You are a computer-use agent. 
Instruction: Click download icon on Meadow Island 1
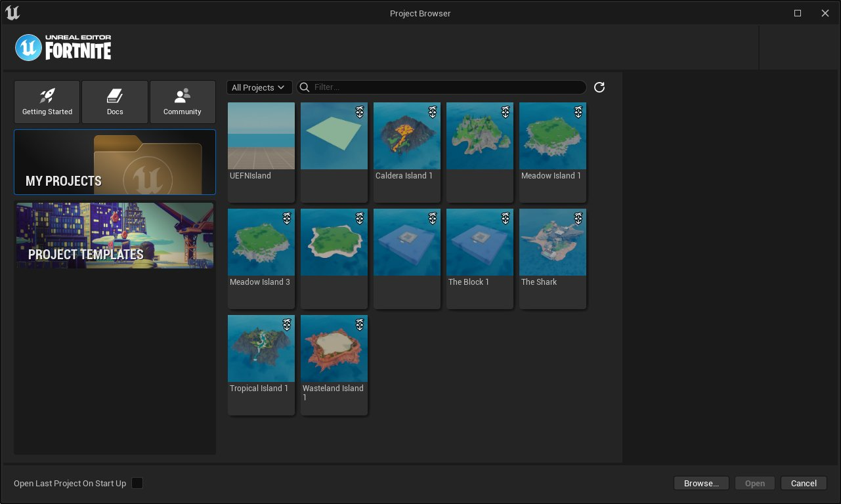[x=578, y=112]
